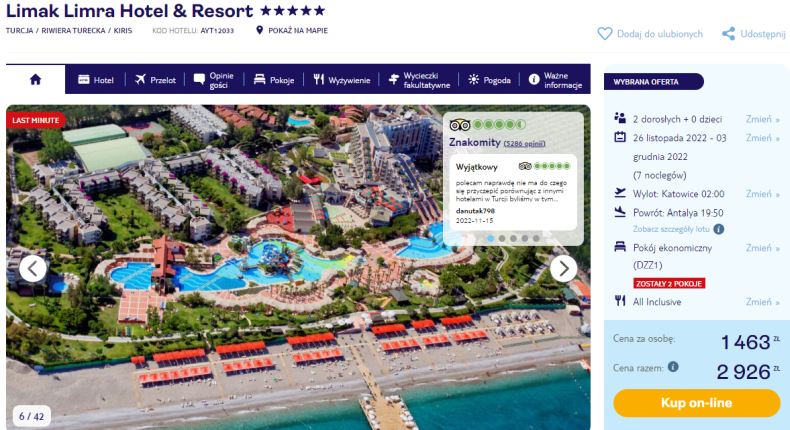
Task: Open the Wyżywienie tab
Action: (x=342, y=80)
